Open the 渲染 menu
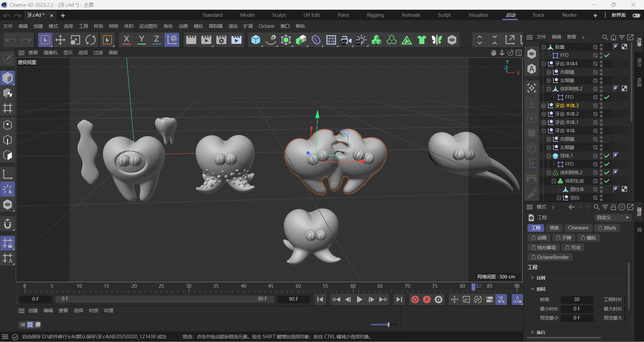644x342 pixels. click(x=233, y=26)
